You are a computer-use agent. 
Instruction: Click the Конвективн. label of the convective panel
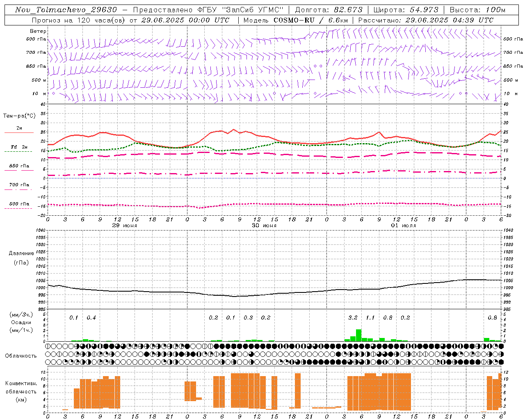[21, 383]
